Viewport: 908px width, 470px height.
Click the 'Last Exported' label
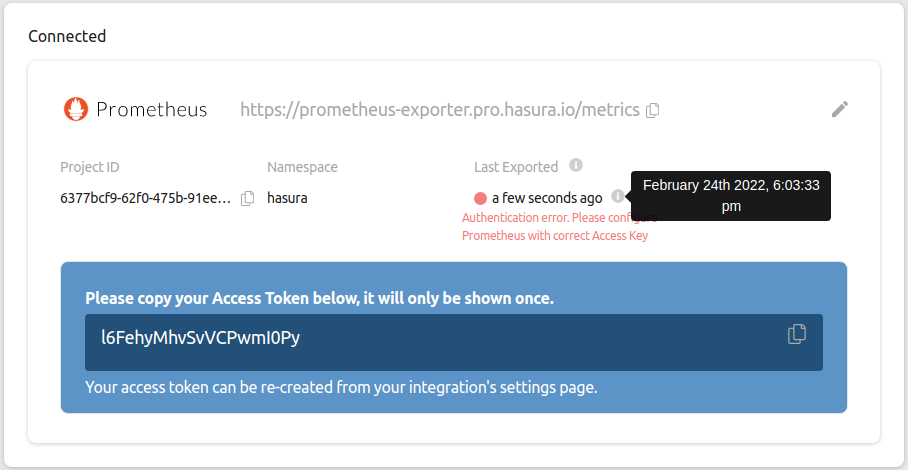(516, 167)
